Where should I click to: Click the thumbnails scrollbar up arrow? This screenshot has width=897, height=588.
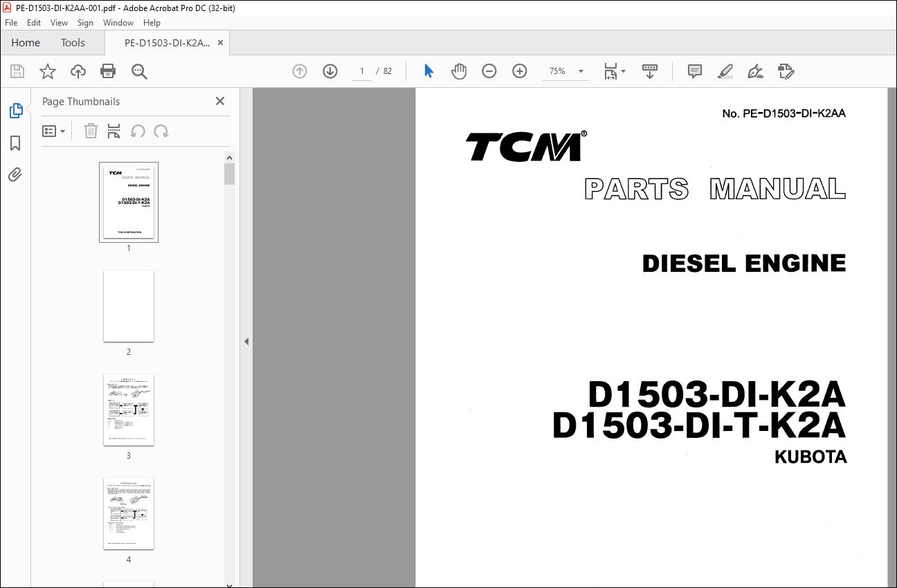(x=229, y=158)
